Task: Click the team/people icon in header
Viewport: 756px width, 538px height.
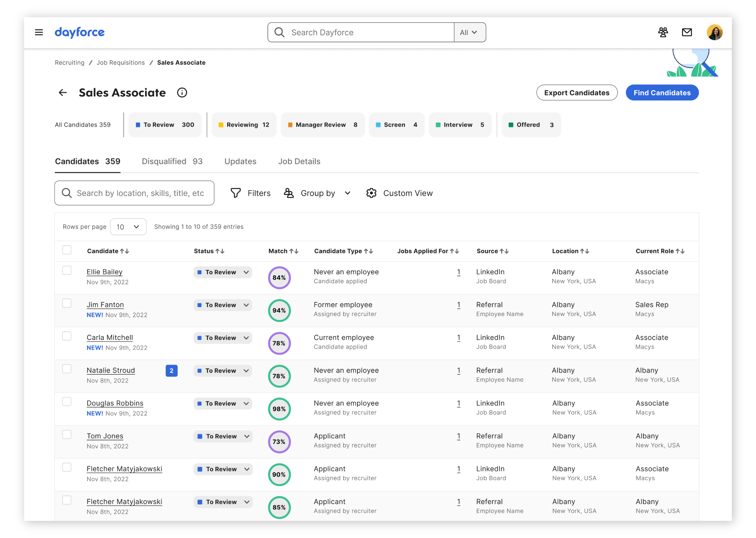Action: coord(663,32)
